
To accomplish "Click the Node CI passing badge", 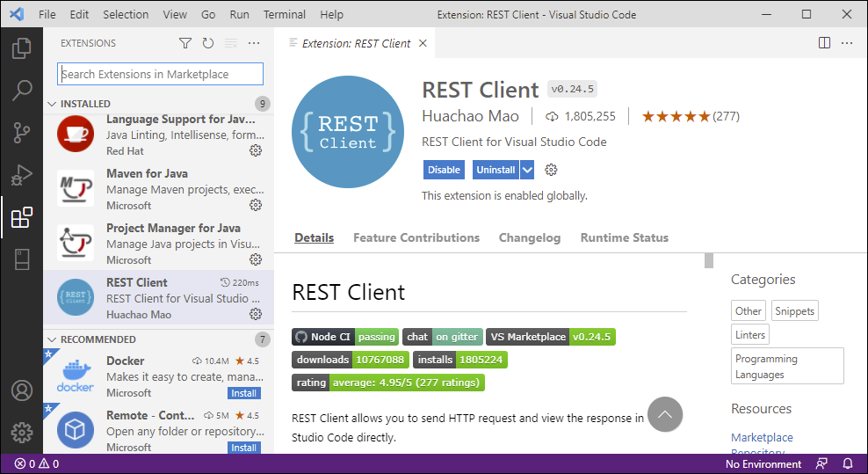I will [345, 337].
